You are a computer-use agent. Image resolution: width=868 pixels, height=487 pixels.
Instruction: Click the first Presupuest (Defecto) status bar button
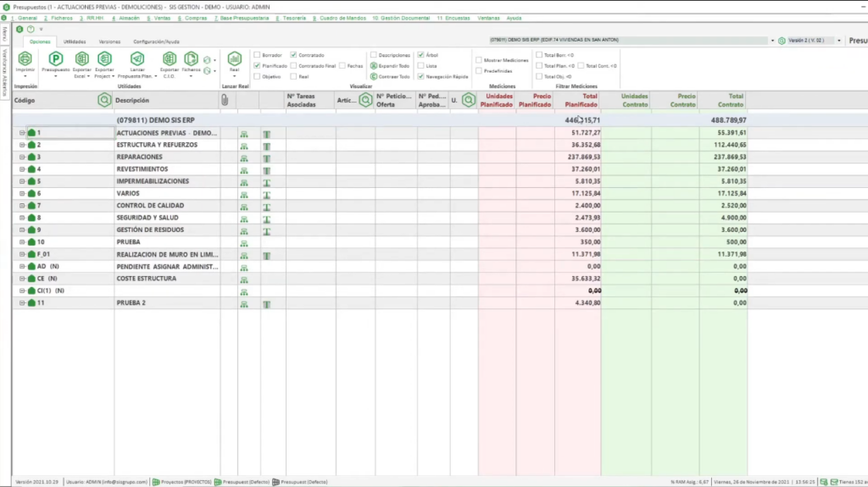[x=242, y=482]
